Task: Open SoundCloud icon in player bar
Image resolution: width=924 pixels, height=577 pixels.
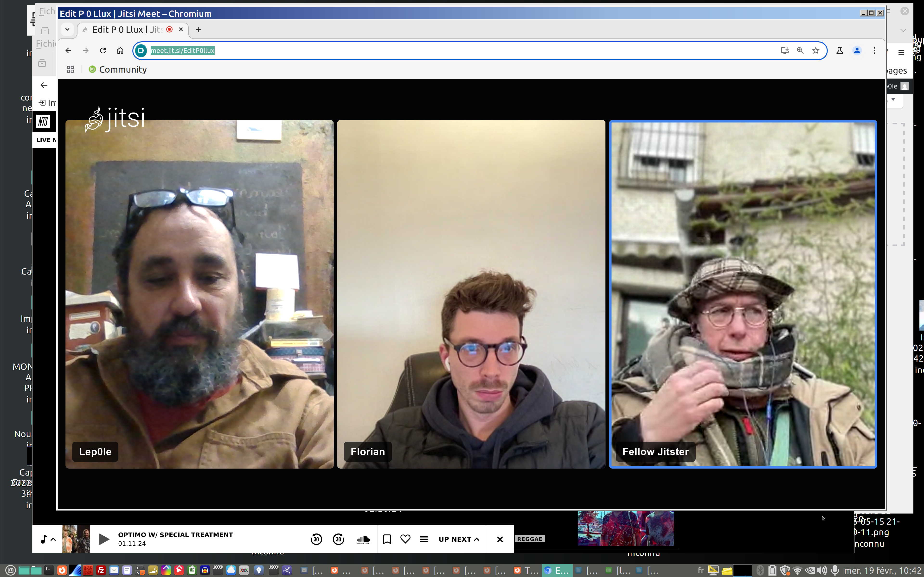Action: point(363,539)
